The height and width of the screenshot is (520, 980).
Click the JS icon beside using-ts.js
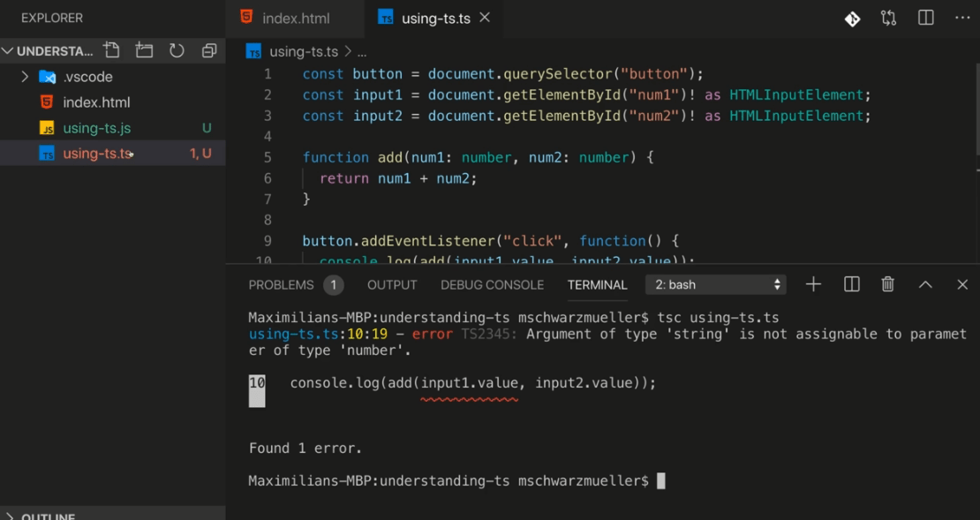(47, 128)
